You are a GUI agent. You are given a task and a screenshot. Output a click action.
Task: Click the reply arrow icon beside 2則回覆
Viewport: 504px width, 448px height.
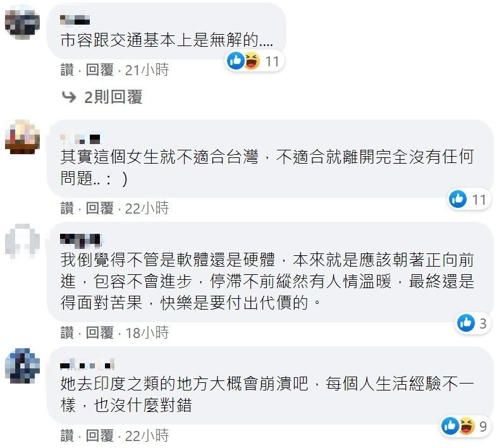click(x=68, y=97)
